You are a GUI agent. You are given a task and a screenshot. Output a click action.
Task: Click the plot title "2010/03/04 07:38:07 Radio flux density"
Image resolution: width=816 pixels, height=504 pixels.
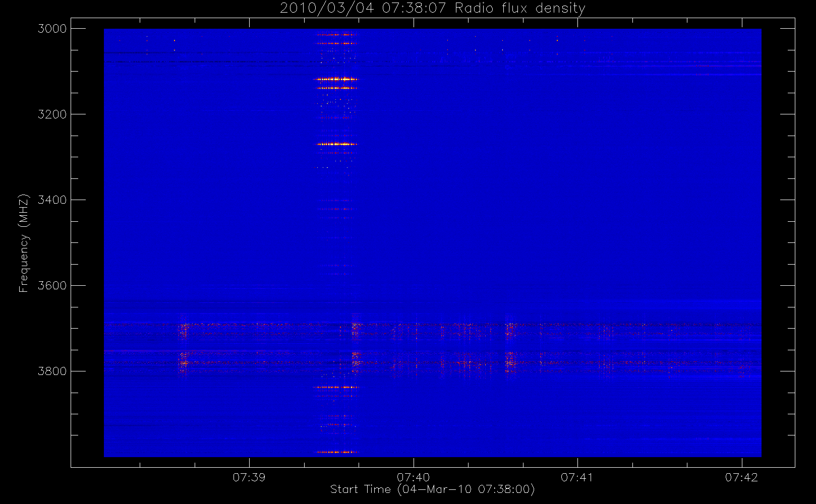(x=433, y=8)
